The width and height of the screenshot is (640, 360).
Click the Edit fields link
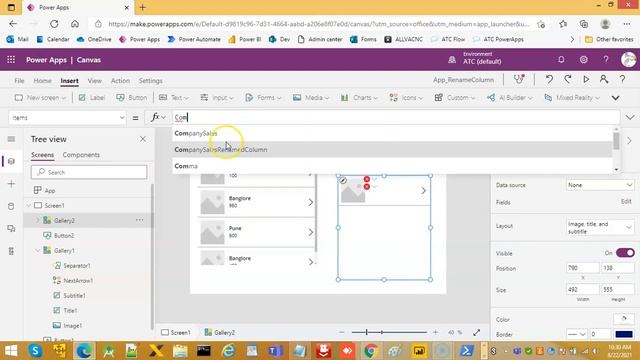[x=626, y=202]
